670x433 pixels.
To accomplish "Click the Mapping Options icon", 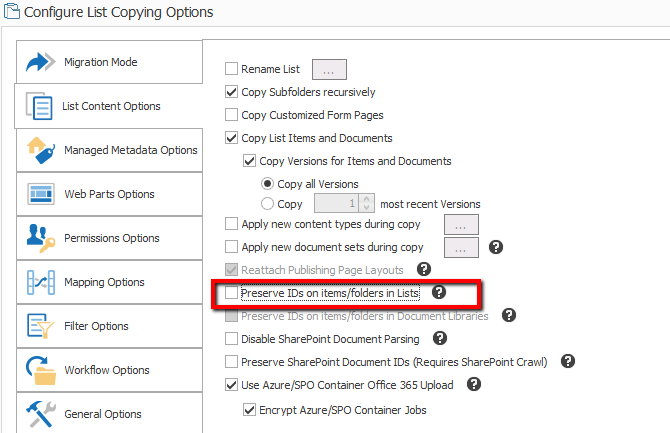I will (41, 282).
